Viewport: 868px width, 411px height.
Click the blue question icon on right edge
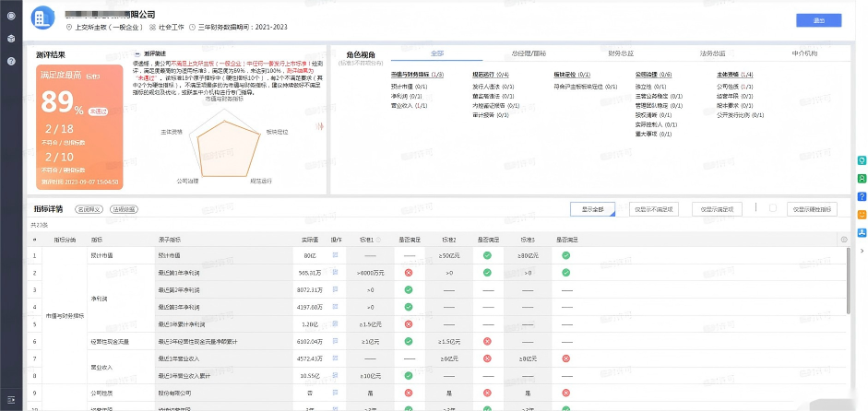(x=862, y=196)
